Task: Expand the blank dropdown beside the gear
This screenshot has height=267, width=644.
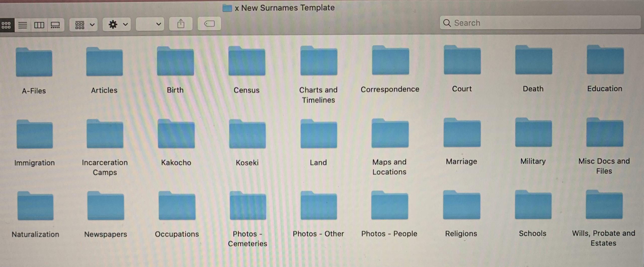Action: (x=150, y=24)
